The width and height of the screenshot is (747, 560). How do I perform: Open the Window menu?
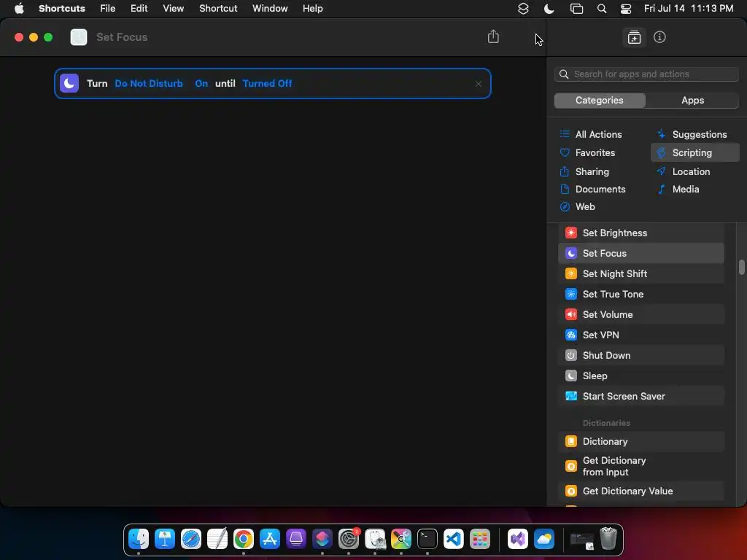(270, 9)
